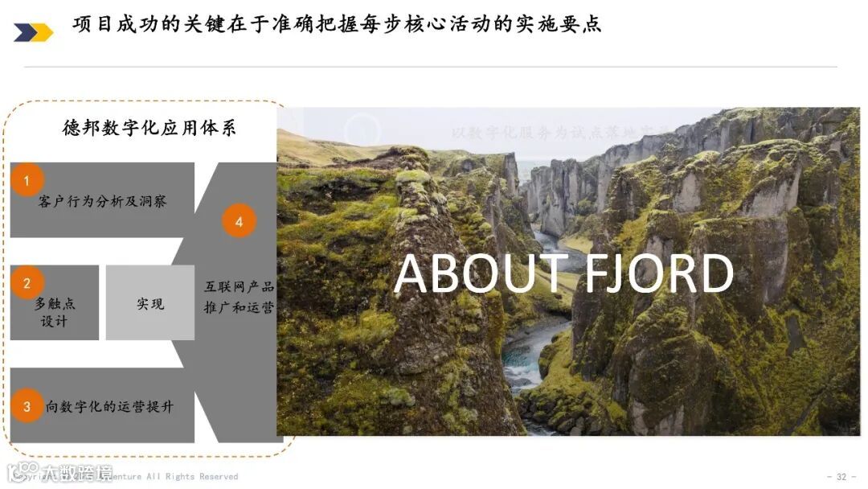Click the orange circle numbered 1

pyautogui.click(x=27, y=180)
